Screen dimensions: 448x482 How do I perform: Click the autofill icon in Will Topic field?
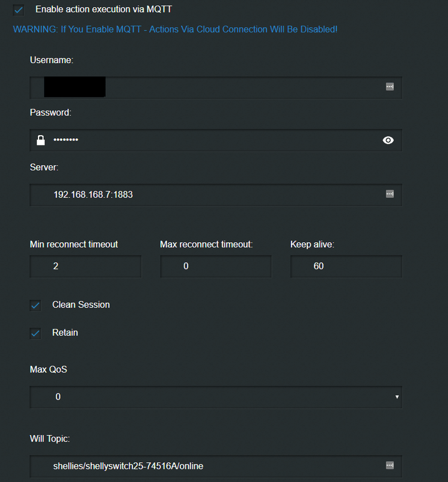point(390,465)
